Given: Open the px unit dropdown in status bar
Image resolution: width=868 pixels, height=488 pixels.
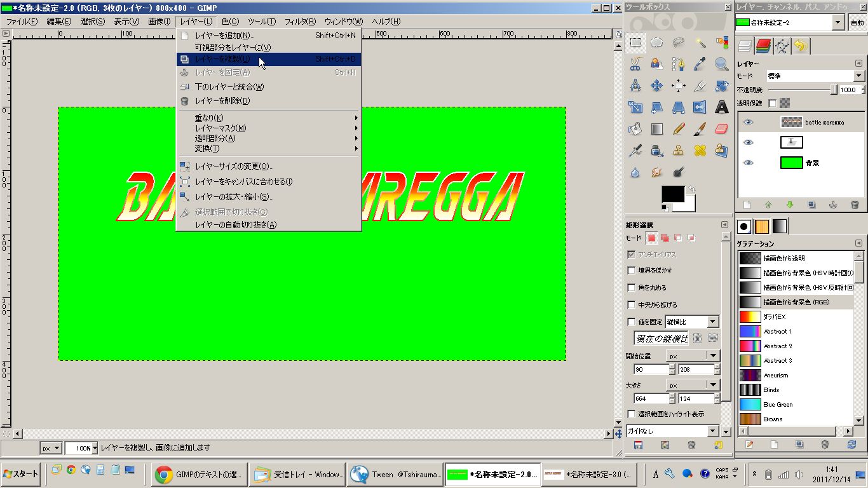Looking at the screenshot, I should coord(51,448).
